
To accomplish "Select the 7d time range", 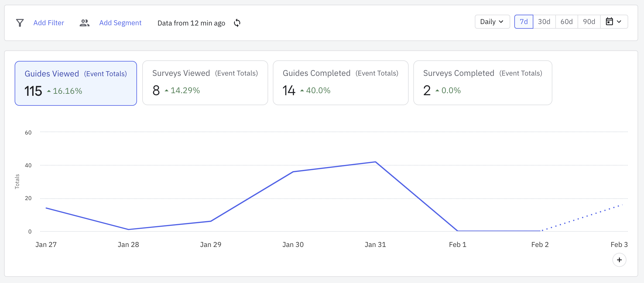I will [x=524, y=22].
